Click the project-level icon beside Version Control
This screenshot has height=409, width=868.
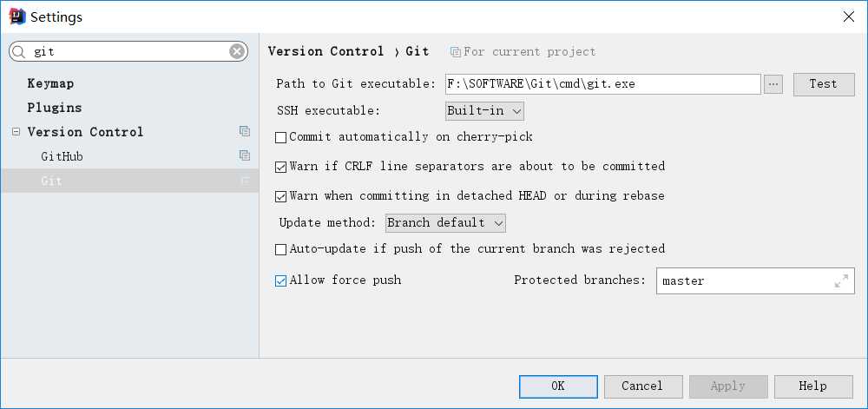click(245, 132)
